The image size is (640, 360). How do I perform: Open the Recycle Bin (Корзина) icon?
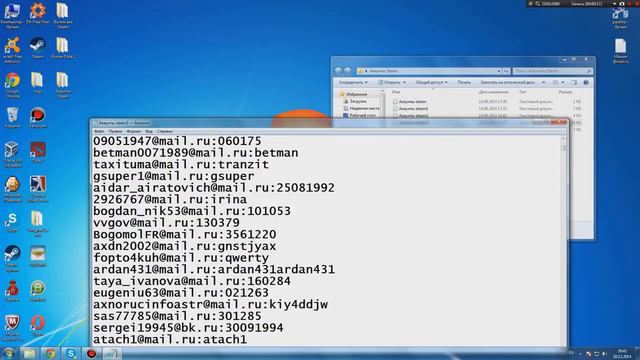click(12, 118)
